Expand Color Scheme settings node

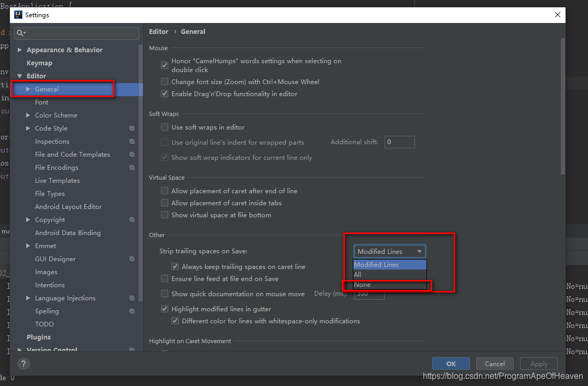click(28, 115)
